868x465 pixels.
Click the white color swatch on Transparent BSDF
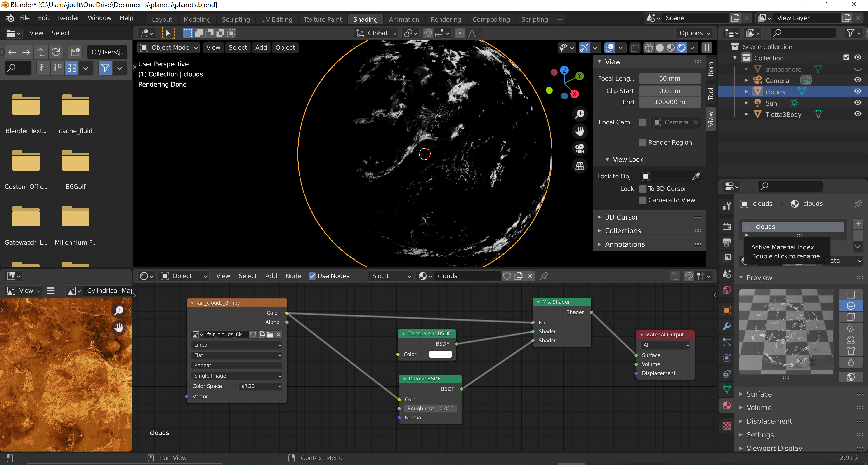pyautogui.click(x=440, y=354)
